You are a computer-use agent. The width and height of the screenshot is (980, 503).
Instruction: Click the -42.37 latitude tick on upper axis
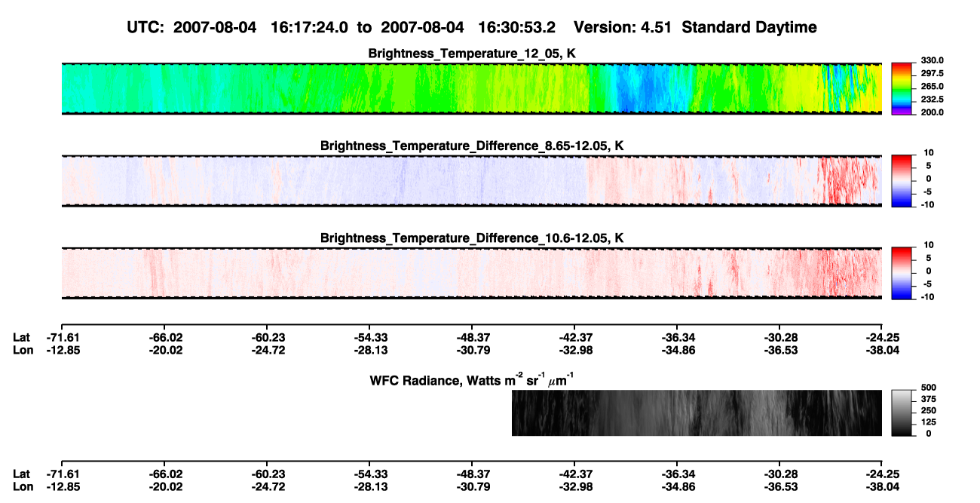(574, 337)
